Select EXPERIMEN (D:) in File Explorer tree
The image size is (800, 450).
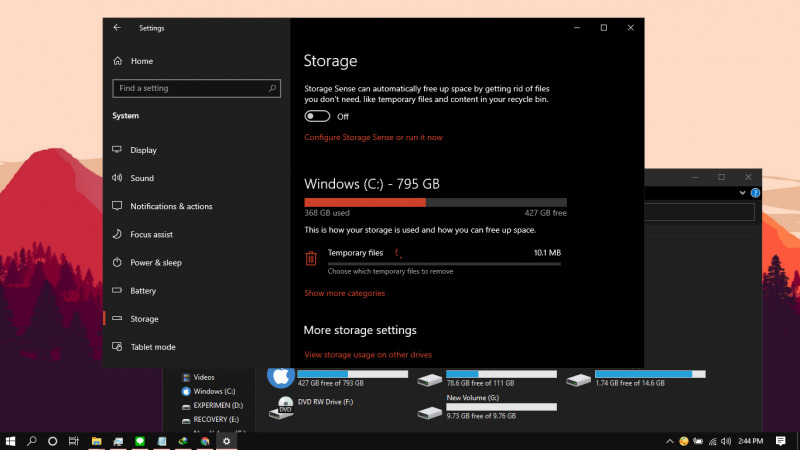pyautogui.click(x=212, y=405)
